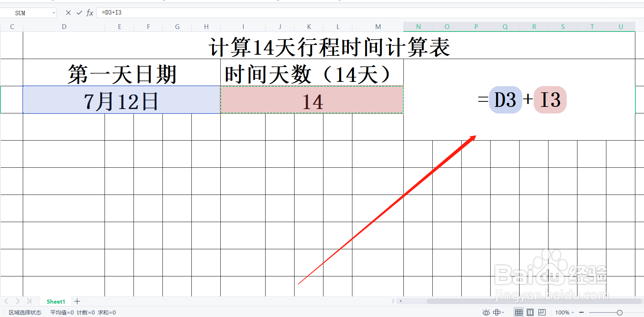The width and height of the screenshot is (644, 317).
Task: Toggle eye protection mode in status bar
Action: (x=486, y=312)
